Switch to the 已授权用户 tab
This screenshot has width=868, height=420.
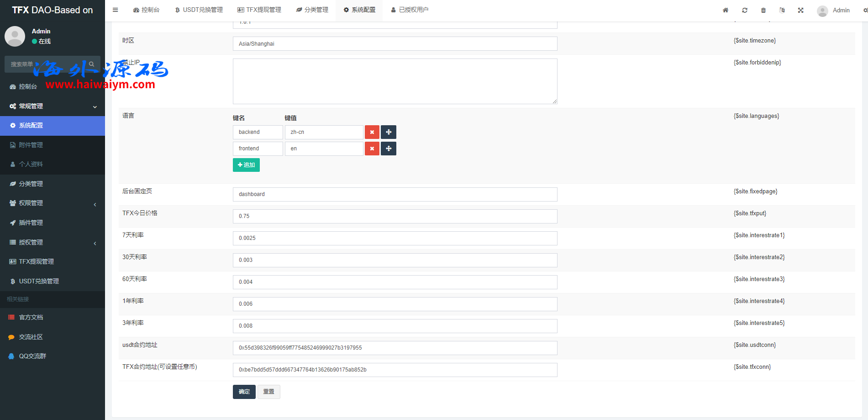[410, 10]
